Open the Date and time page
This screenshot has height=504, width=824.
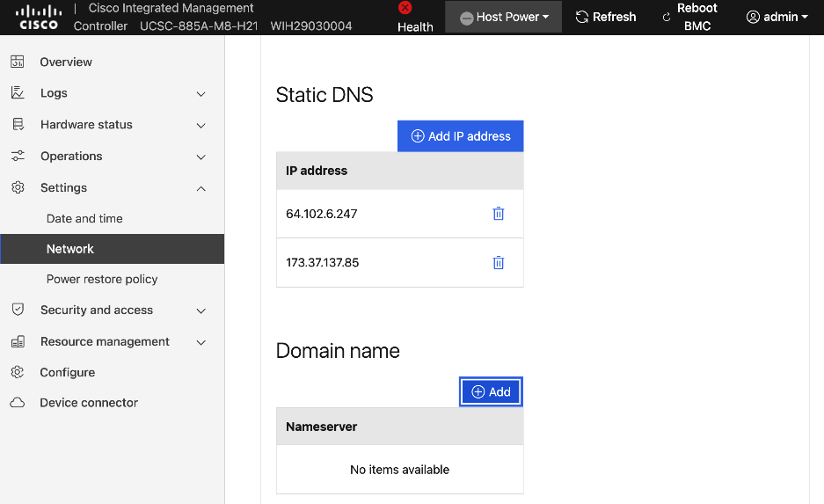pos(84,218)
